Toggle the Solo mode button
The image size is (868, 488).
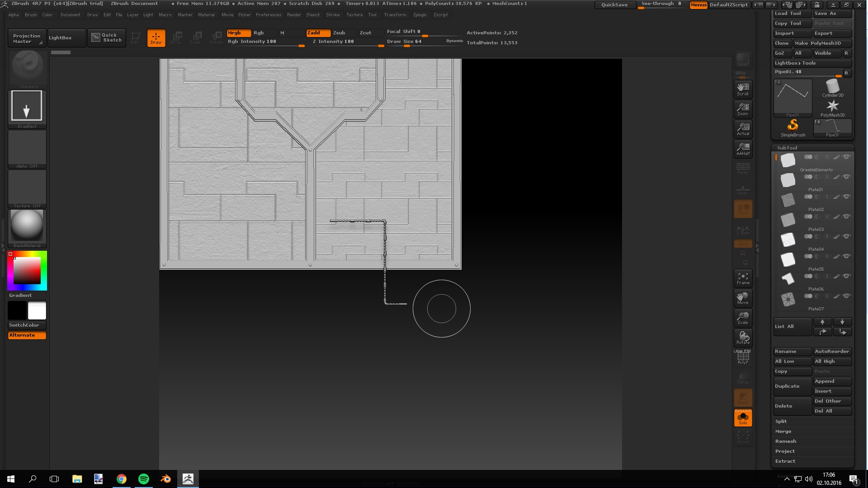click(743, 418)
